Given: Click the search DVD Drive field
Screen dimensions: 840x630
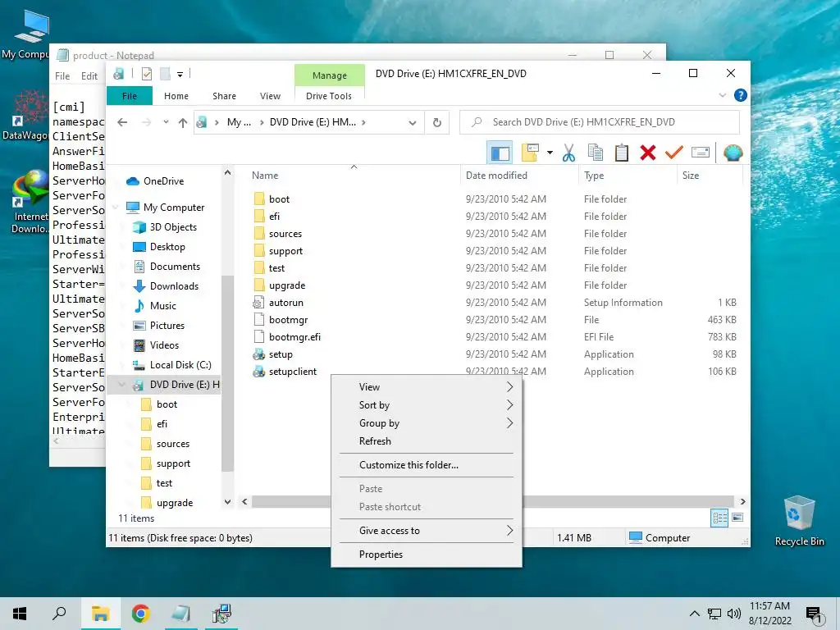Looking at the screenshot, I should tap(600, 123).
